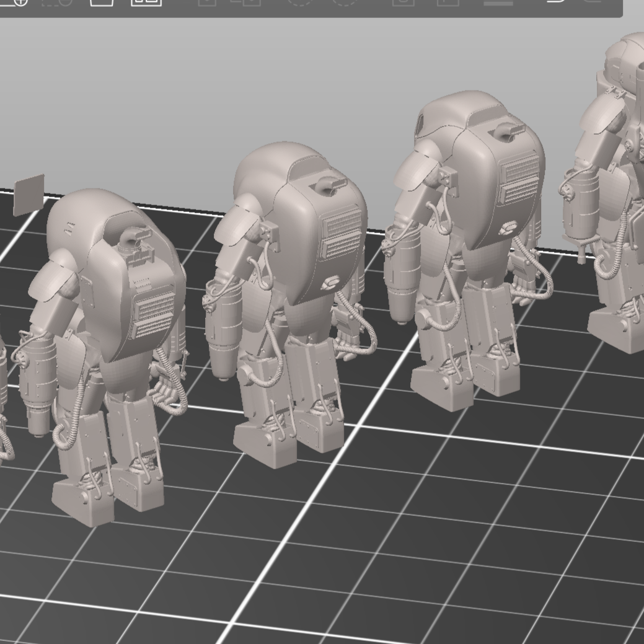Click the Delete all icon
The image size is (644, 644).
coord(102,2)
